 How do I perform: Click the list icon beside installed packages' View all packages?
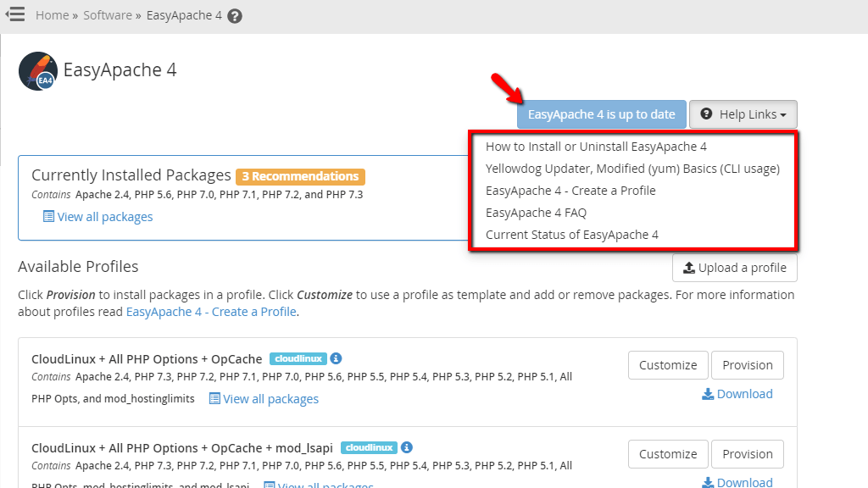pyautogui.click(x=48, y=216)
